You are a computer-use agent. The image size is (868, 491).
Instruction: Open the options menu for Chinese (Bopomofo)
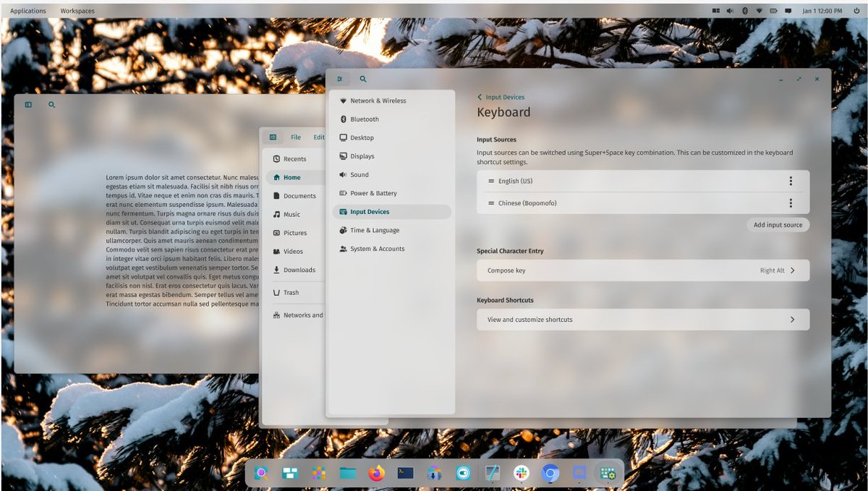click(792, 202)
